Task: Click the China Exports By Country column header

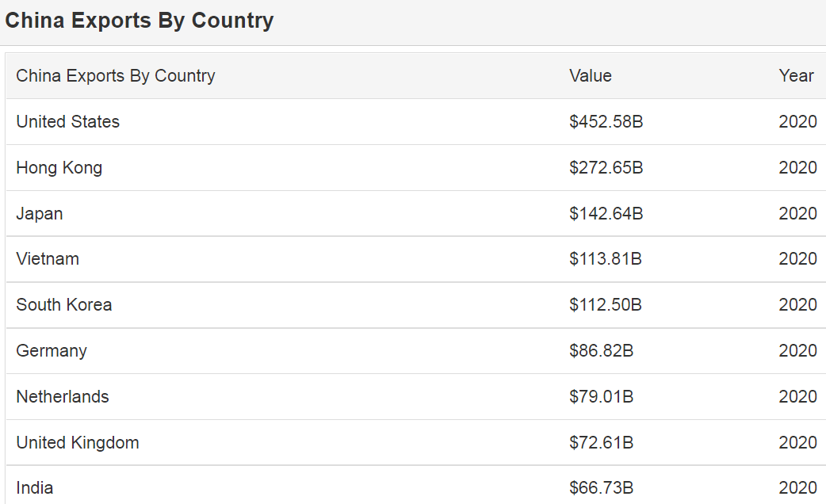Action: (116, 76)
